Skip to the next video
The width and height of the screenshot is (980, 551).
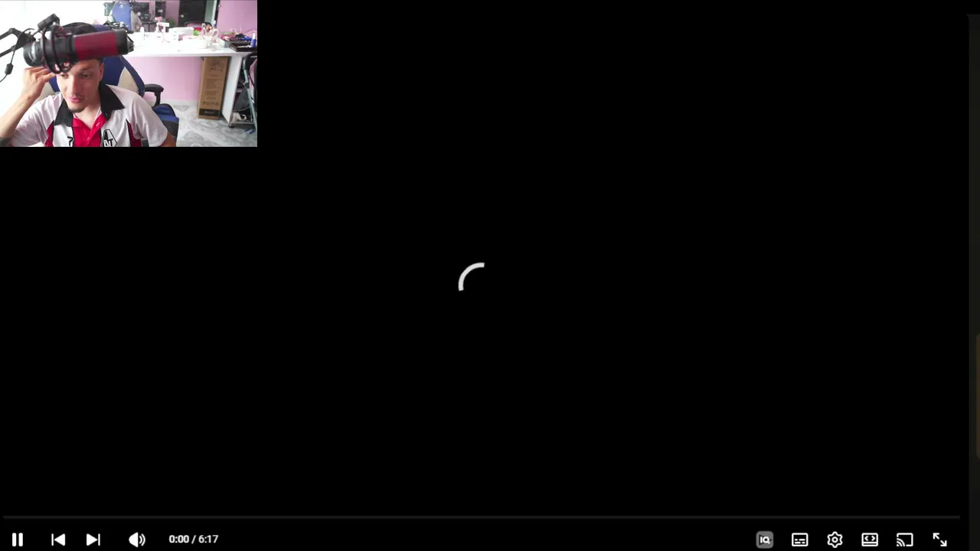point(93,540)
